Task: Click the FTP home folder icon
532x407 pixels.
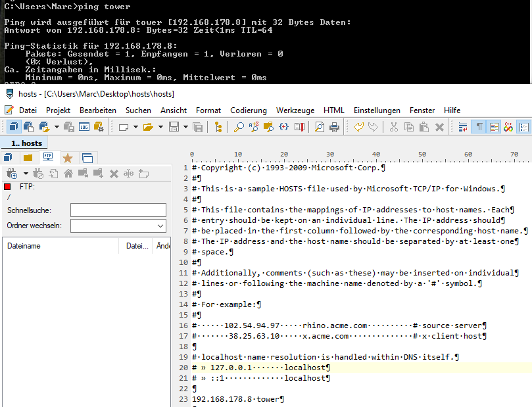Action: (x=68, y=174)
